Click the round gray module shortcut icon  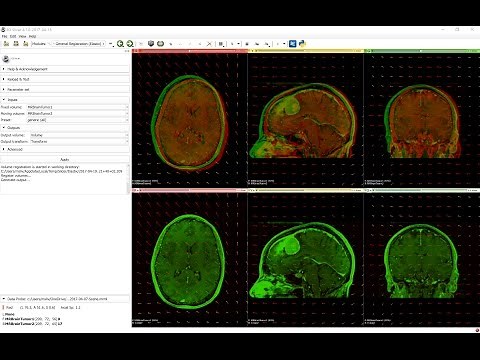point(160,44)
